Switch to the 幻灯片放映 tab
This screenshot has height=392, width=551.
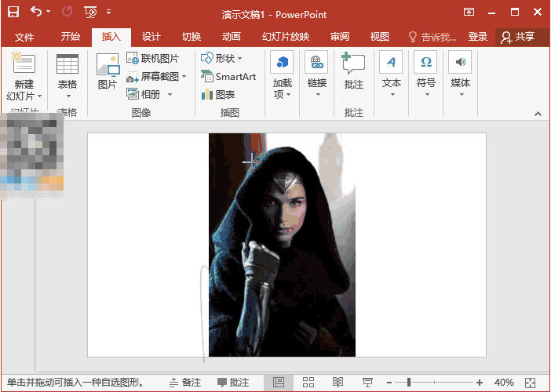click(286, 37)
